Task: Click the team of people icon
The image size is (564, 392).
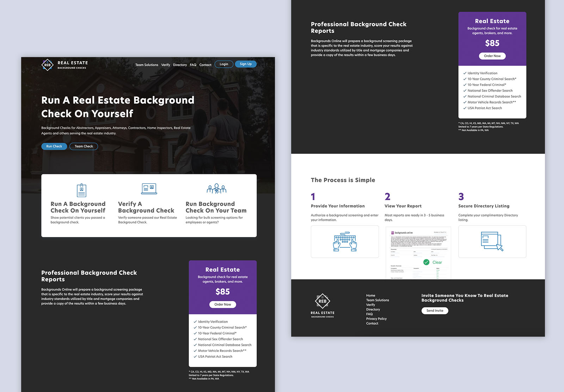Action: [x=216, y=189]
